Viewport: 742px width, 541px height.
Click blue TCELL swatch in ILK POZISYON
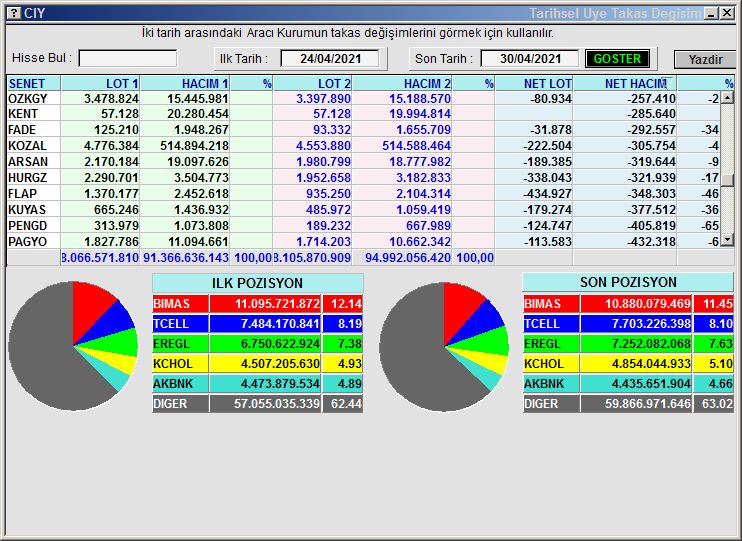(180, 324)
